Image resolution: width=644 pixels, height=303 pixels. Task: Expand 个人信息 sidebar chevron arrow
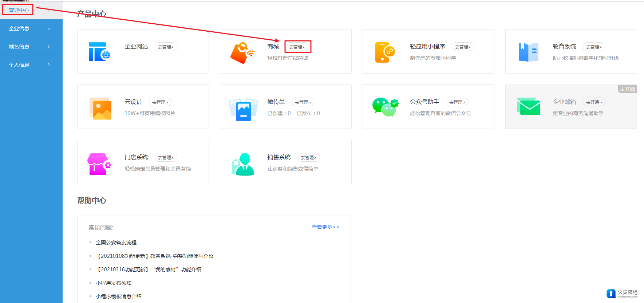[49, 65]
